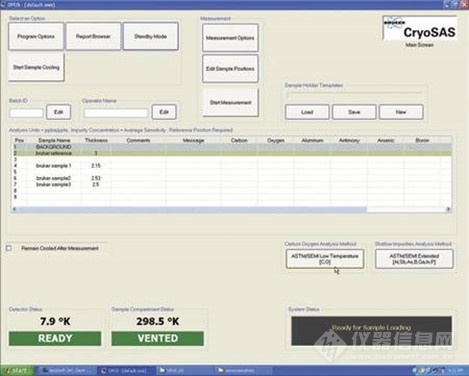Click Start Sample Cooling
469x376 pixels.
point(36,67)
